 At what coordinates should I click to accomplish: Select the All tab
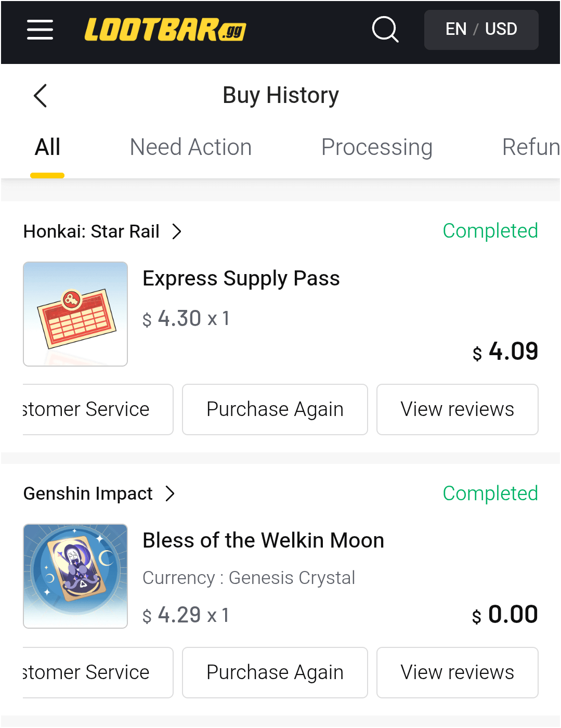pyautogui.click(x=47, y=148)
